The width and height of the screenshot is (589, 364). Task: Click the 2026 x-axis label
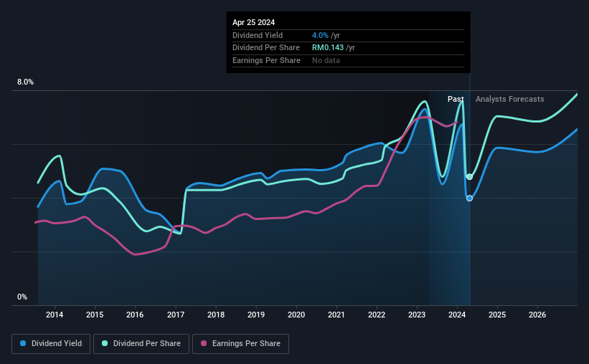click(x=537, y=315)
